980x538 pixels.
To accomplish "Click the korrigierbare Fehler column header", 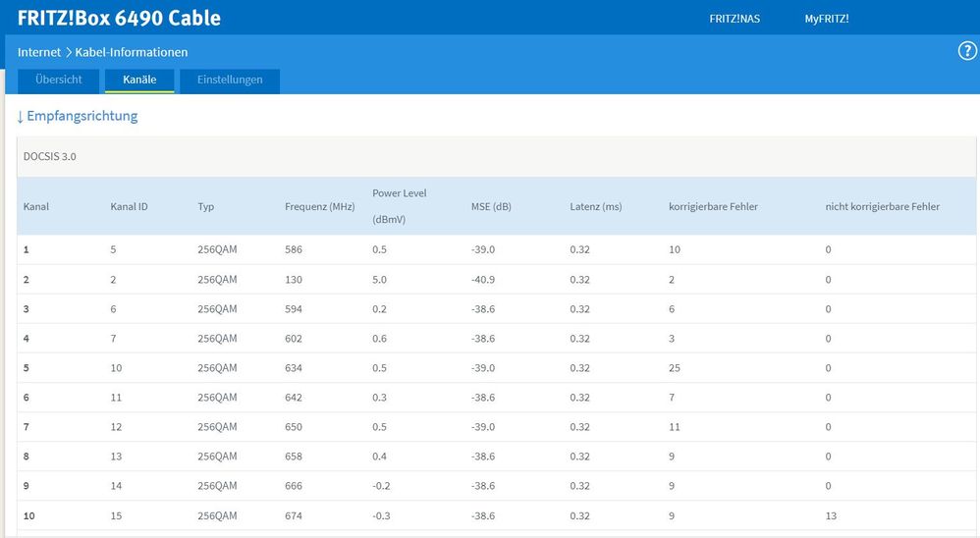I will pyautogui.click(x=713, y=206).
